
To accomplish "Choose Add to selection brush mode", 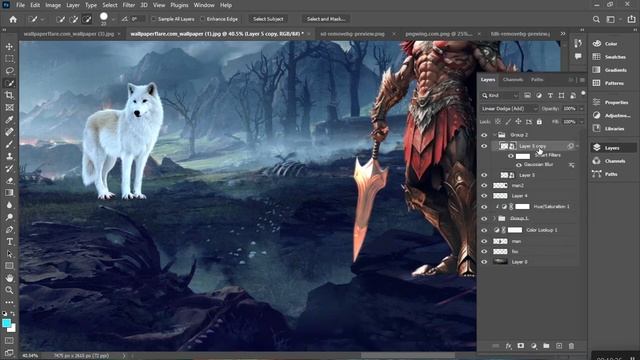I will pyautogui.click(x=73, y=19).
